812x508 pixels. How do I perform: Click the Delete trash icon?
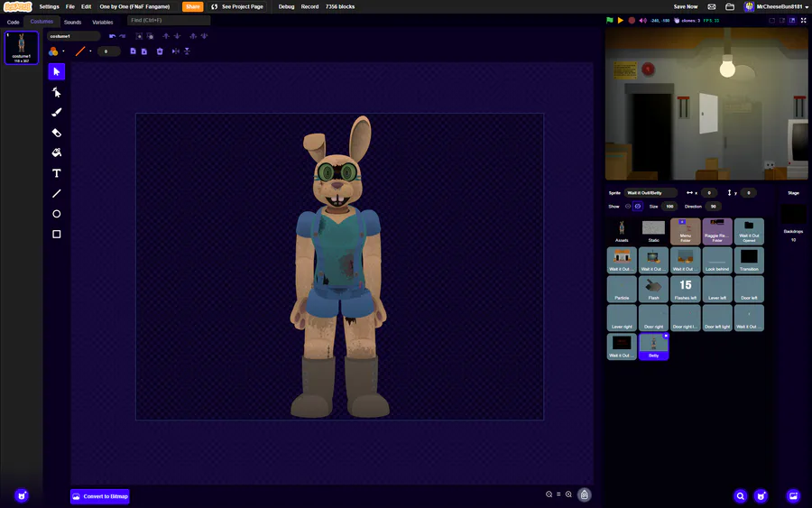(160, 51)
